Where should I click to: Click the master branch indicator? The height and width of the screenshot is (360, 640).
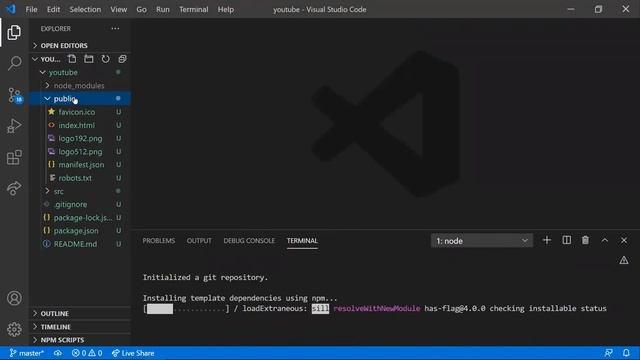point(27,353)
